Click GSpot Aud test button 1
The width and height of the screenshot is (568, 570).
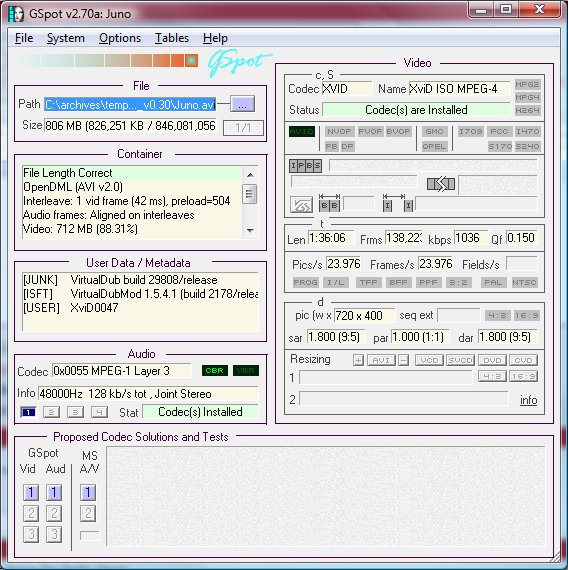(54, 492)
